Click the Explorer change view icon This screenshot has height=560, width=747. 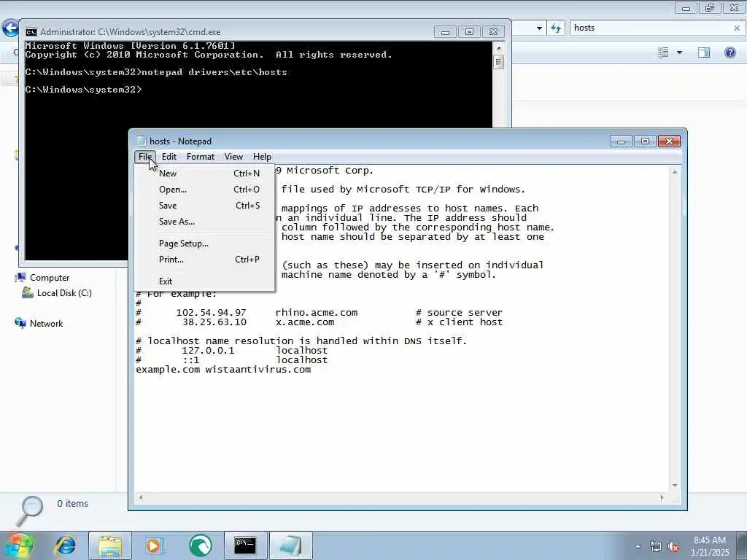(x=663, y=52)
